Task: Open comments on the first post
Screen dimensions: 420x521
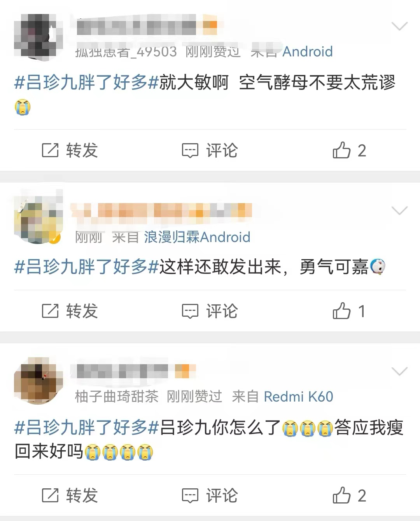Action: tap(210, 151)
